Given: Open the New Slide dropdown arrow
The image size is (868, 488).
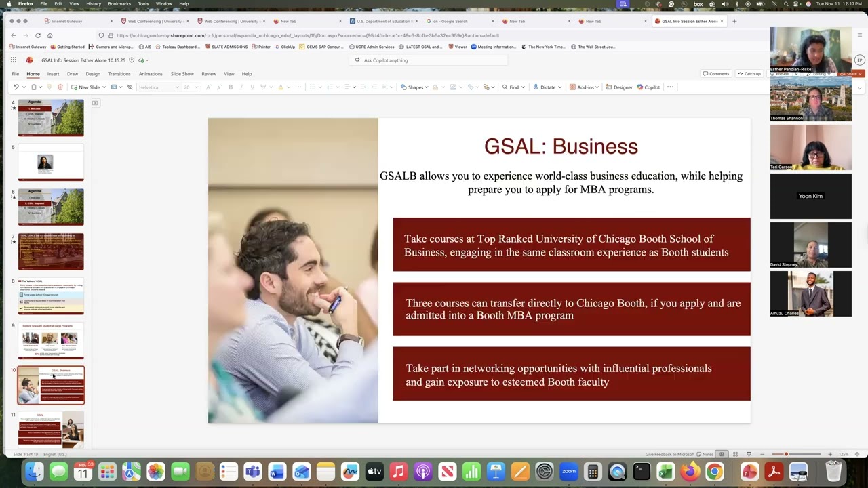Looking at the screenshot, I should pyautogui.click(x=104, y=87).
